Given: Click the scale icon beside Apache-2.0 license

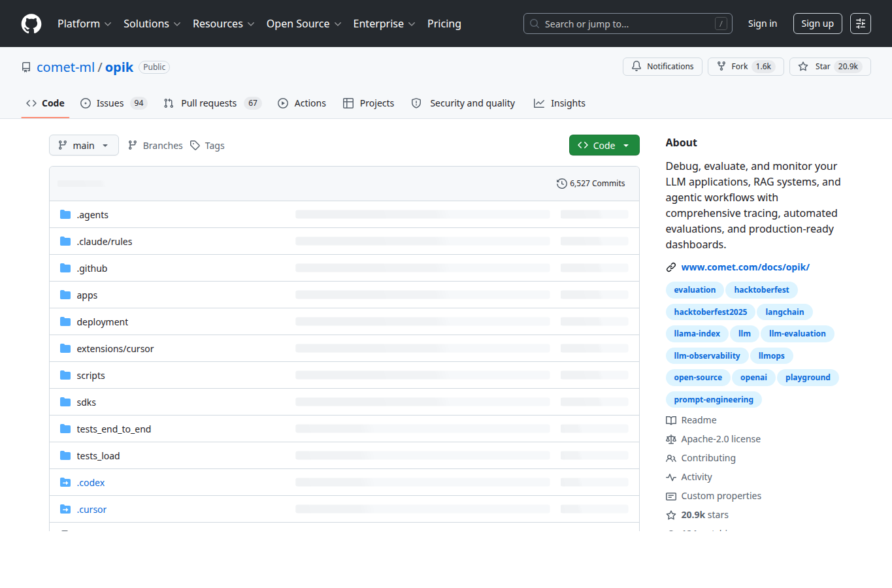Looking at the screenshot, I should 671,439.
